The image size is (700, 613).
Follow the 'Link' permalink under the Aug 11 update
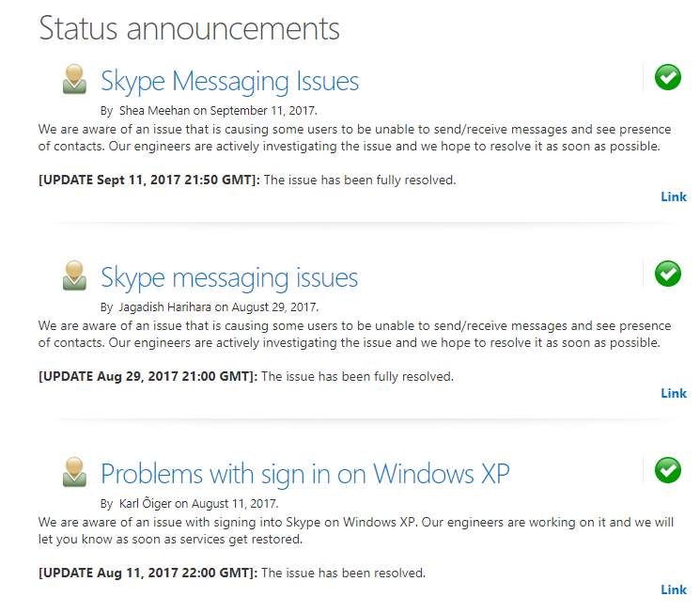674,589
